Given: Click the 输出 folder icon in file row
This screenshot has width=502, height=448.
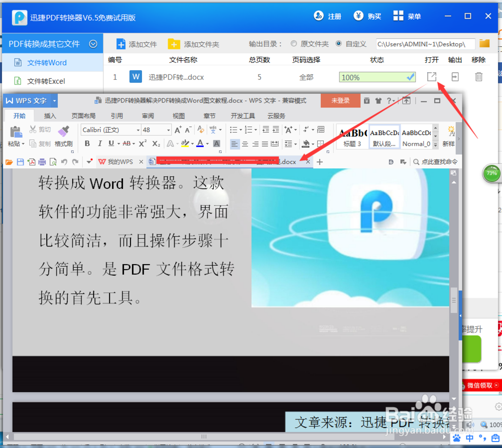Looking at the screenshot, I should [455, 77].
